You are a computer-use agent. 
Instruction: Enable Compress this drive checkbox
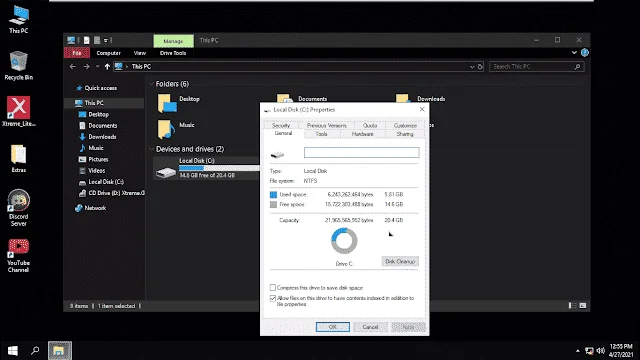point(273,288)
